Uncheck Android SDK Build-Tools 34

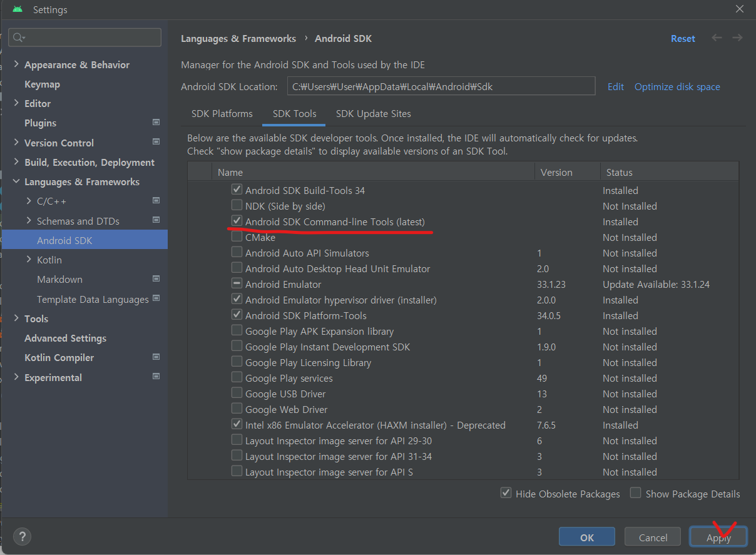click(237, 189)
